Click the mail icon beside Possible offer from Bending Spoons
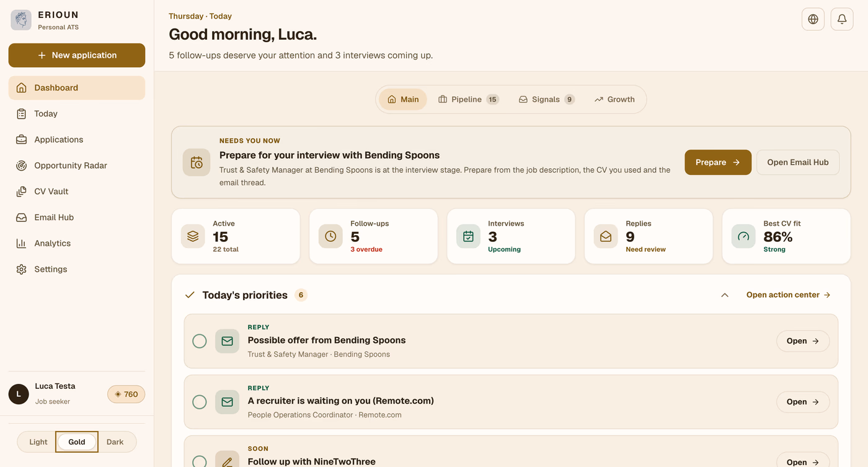 227,341
